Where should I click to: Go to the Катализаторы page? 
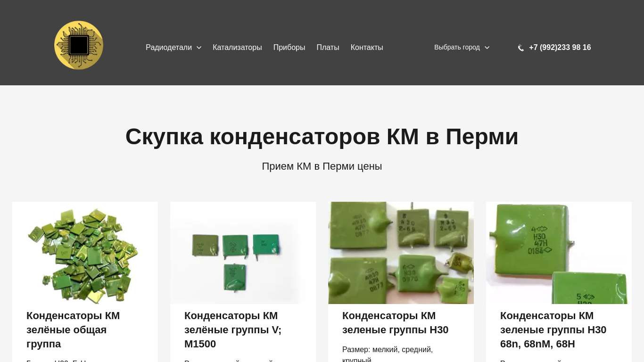tap(237, 48)
